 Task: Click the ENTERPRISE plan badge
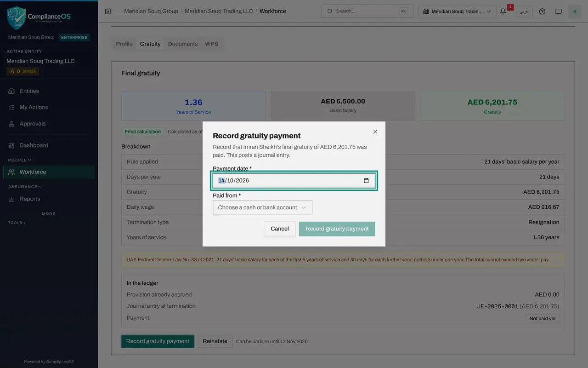pyautogui.click(x=74, y=38)
